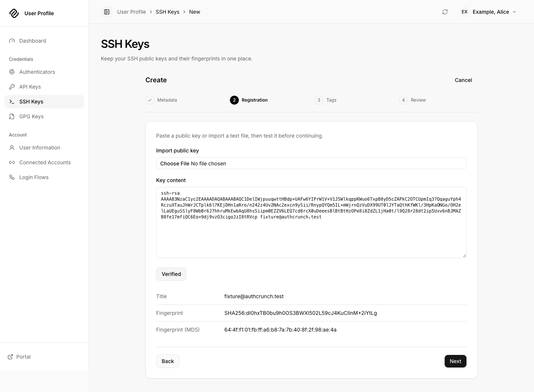534x392 pixels.
Task: Click the GPG Keys file icon
Action: pyautogui.click(x=12, y=116)
